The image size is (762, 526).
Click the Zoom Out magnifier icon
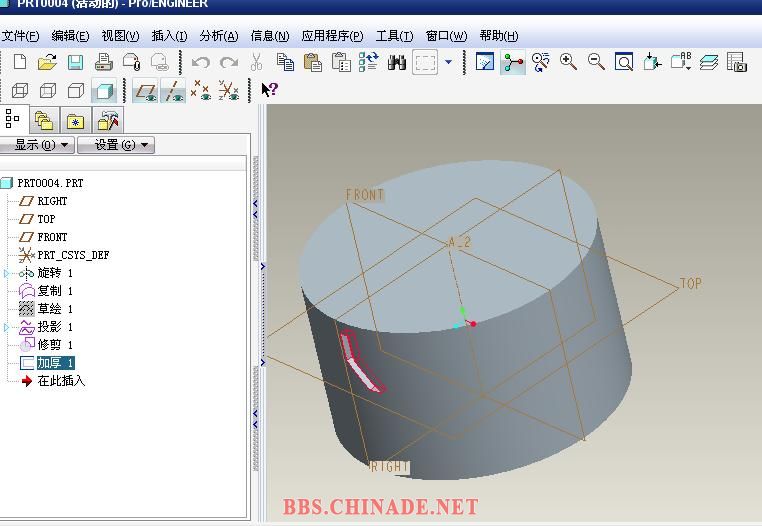pyautogui.click(x=596, y=62)
